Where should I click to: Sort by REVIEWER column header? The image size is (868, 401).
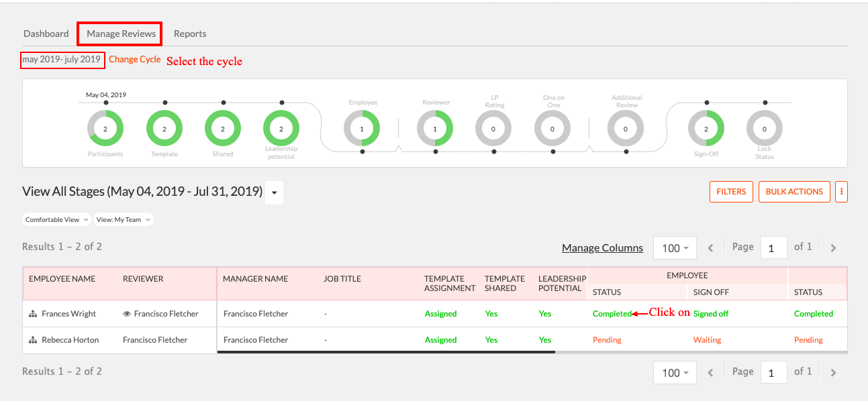tap(143, 279)
